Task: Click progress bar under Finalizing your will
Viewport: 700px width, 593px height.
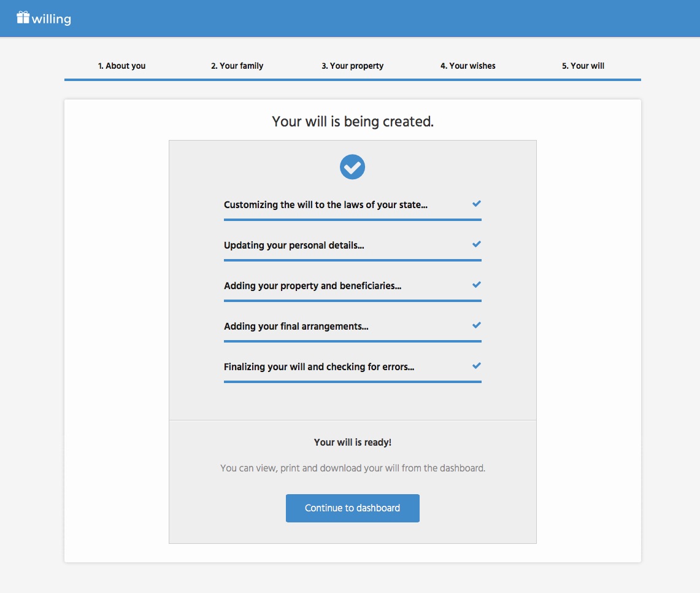Action: tap(353, 382)
